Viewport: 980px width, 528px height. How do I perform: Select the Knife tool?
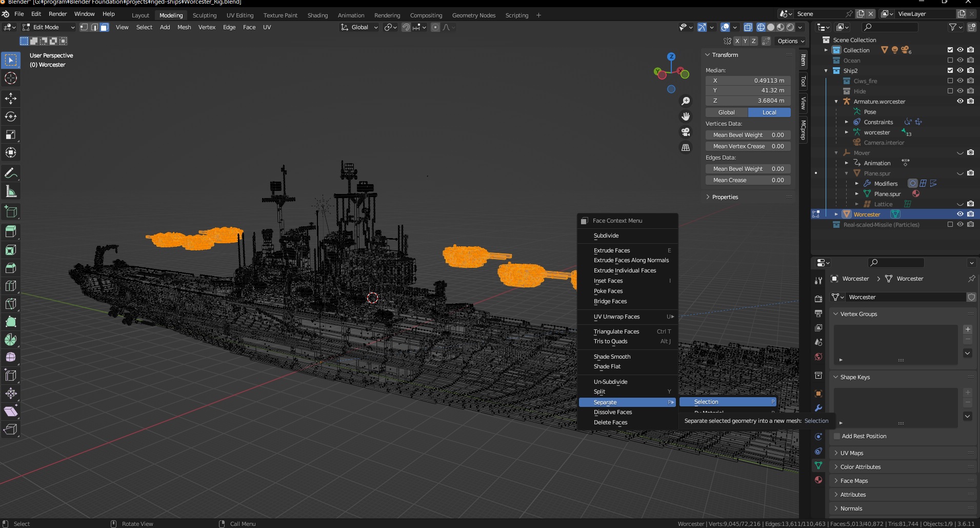[11, 304]
